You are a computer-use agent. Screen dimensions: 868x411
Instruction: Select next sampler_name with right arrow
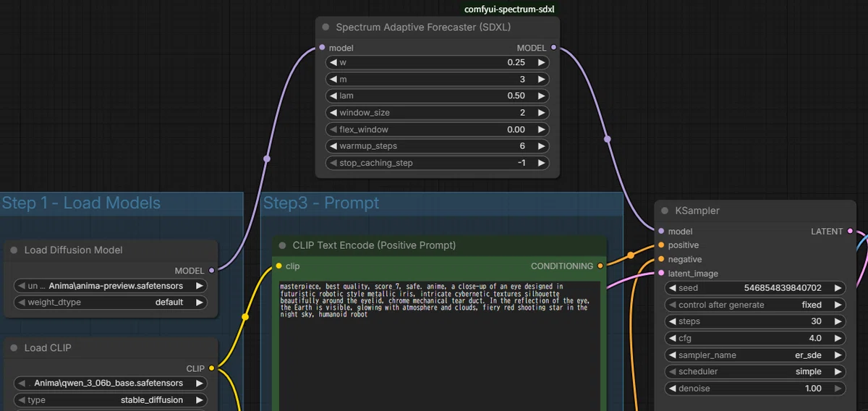coord(837,355)
